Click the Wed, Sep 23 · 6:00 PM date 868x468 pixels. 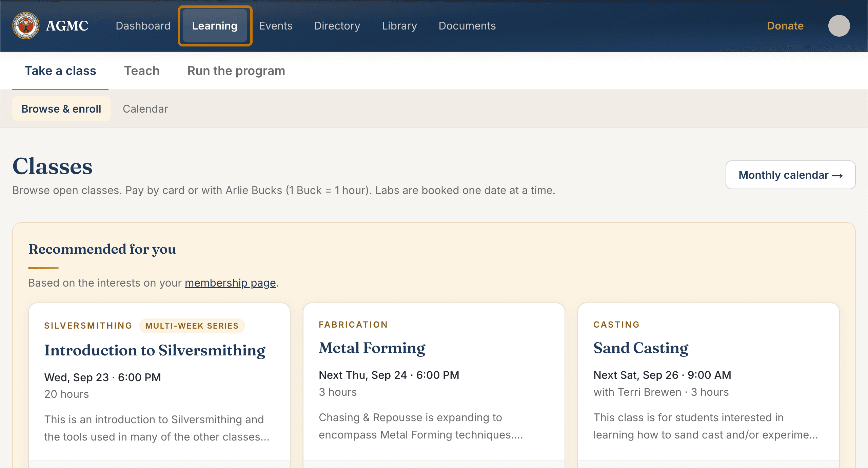pyautogui.click(x=103, y=377)
